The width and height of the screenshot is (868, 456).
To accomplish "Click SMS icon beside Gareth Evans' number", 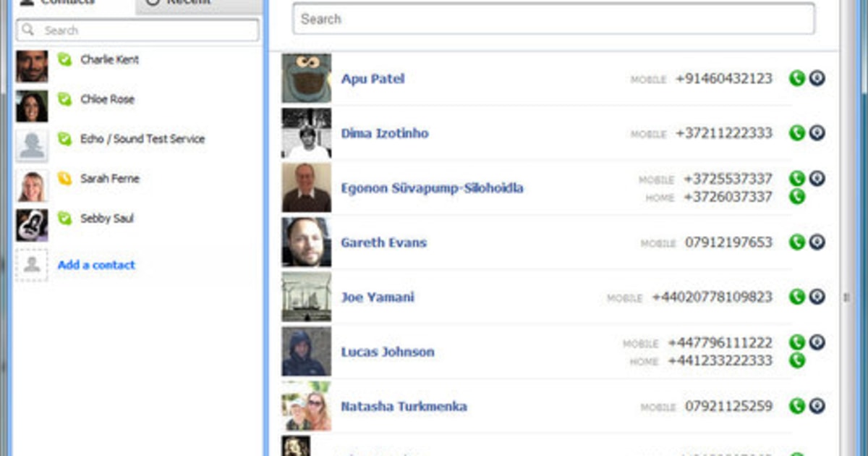I will 817,242.
